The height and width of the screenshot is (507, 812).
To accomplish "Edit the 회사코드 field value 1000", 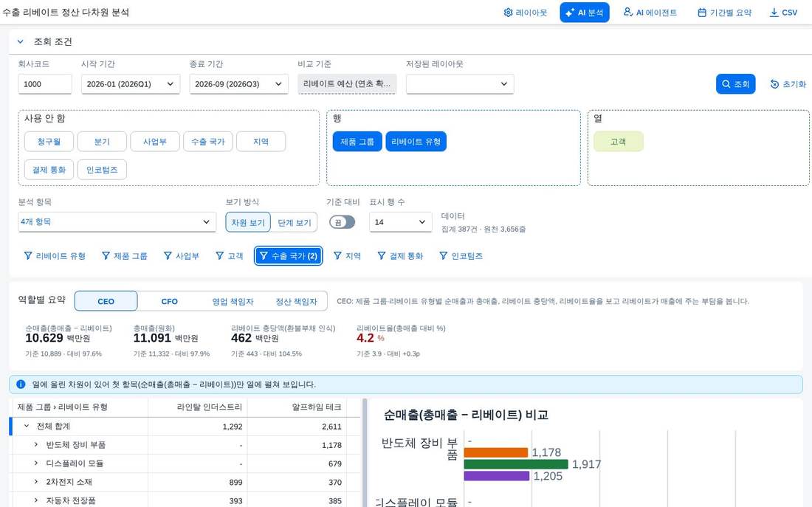I will pos(44,84).
